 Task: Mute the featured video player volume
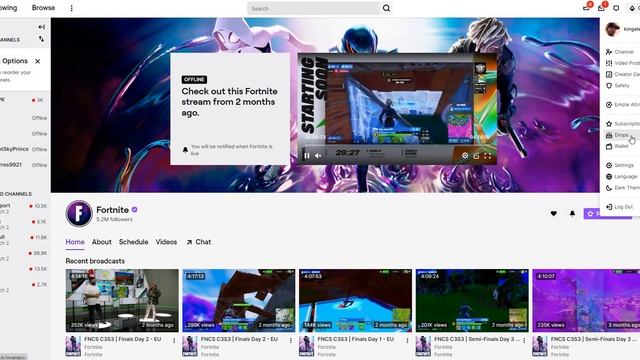318,155
